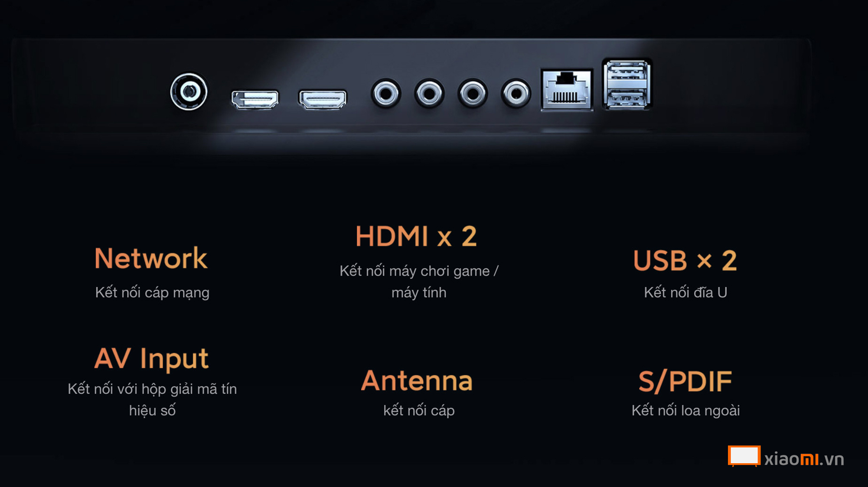This screenshot has height=487, width=868.
Task: Click the 'Kết nối đĩa U' description
Action: (x=685, y=292)
